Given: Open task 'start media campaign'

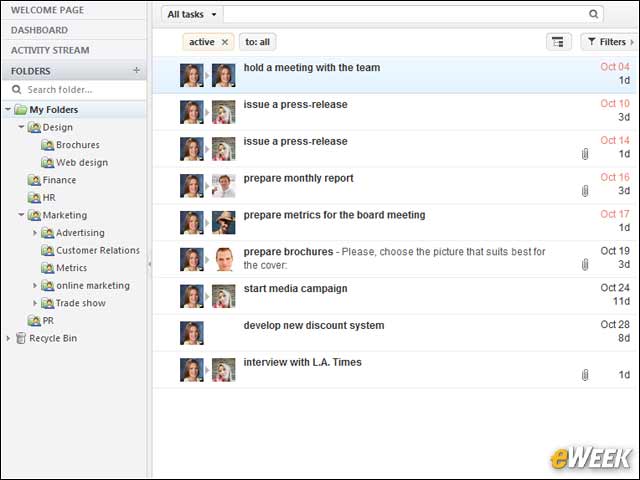Looking at the screenshot, I should [296, 289].
